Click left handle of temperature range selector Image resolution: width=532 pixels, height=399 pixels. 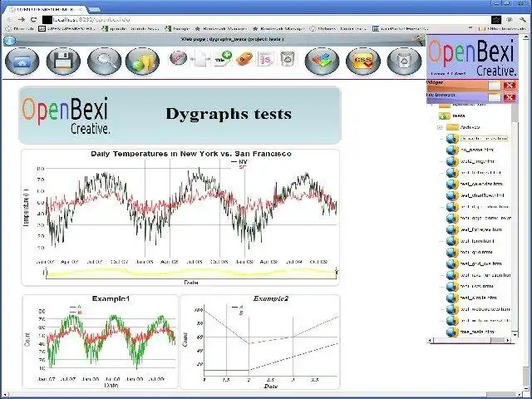tap(47, 273)
